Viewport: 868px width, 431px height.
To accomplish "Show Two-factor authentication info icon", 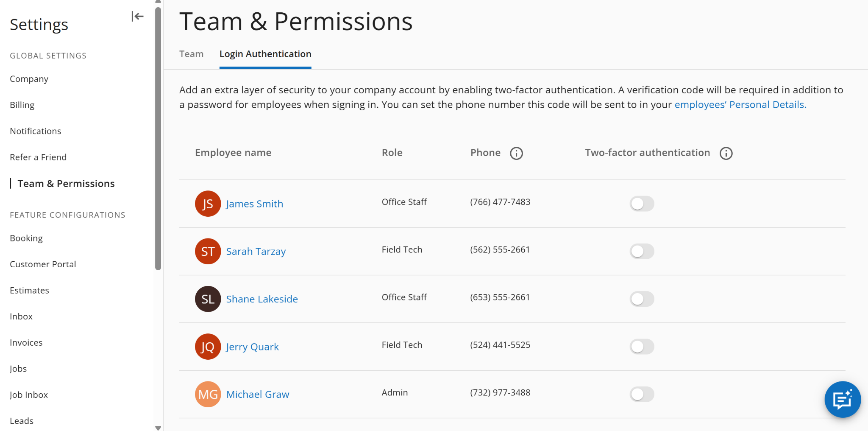I will pyautogui.click(x=726, y=153).
